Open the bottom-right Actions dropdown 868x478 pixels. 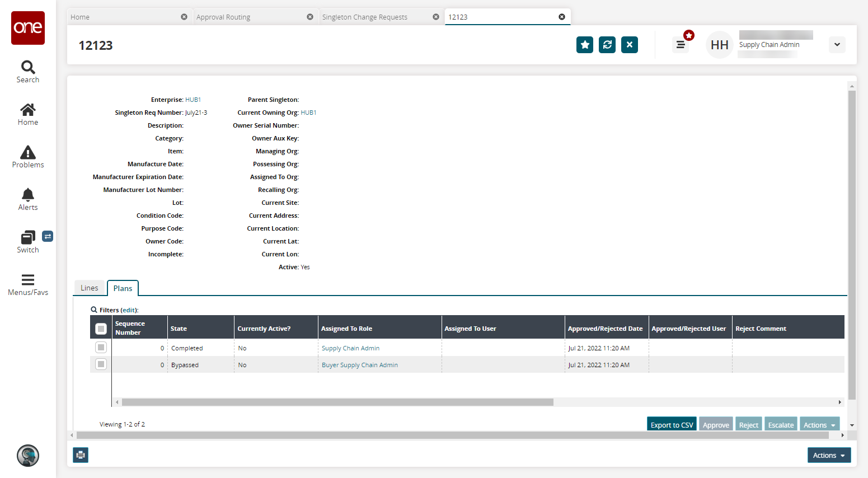point(829,455)
